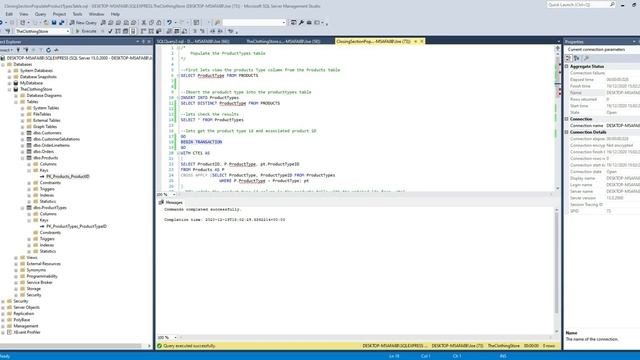Collapse the Aggregate Status section

pos(567,66)
